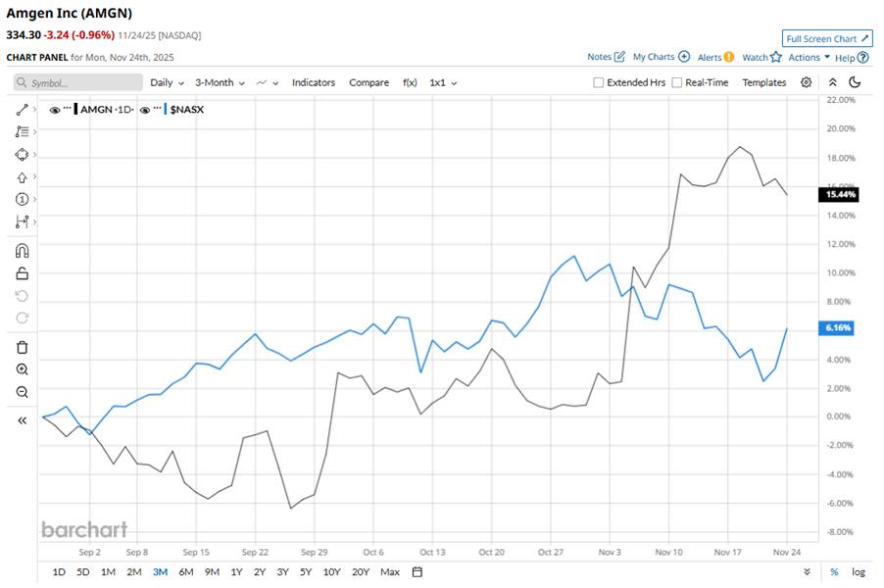Open the calendar date range picker
The image size is (884, 588).
click(x=417, y=572)
